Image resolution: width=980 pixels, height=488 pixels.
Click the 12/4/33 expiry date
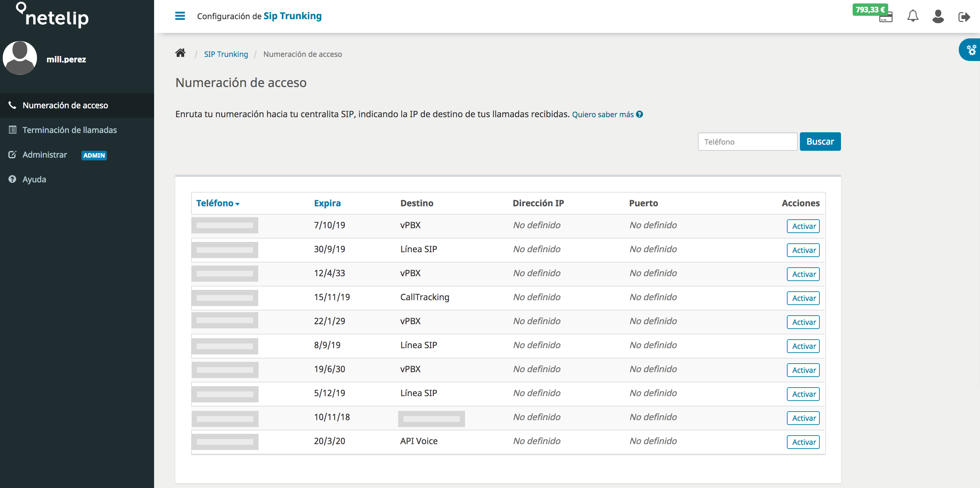coord(329,273)
